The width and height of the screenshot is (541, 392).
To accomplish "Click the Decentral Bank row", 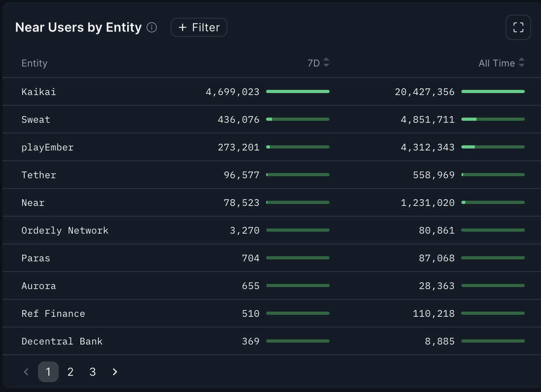I will pyautogui.click(x=62, y=341).
